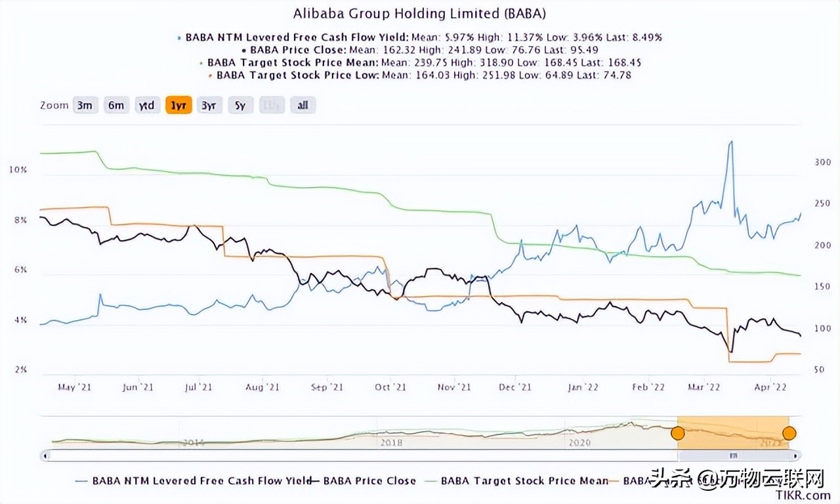840x504 pixels.
Task: Toggle BABA Price Close legend series
Action: tap(369, 480)
